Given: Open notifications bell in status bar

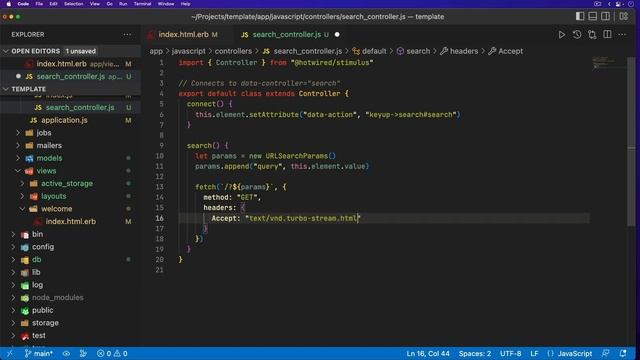Looking at the screenshot, I should [x=623, y=353].
